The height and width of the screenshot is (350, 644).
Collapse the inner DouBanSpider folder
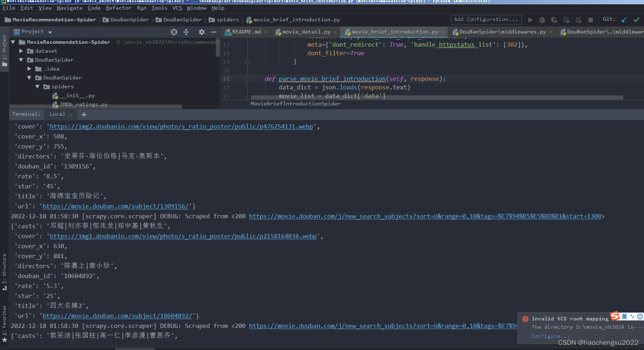29,78
